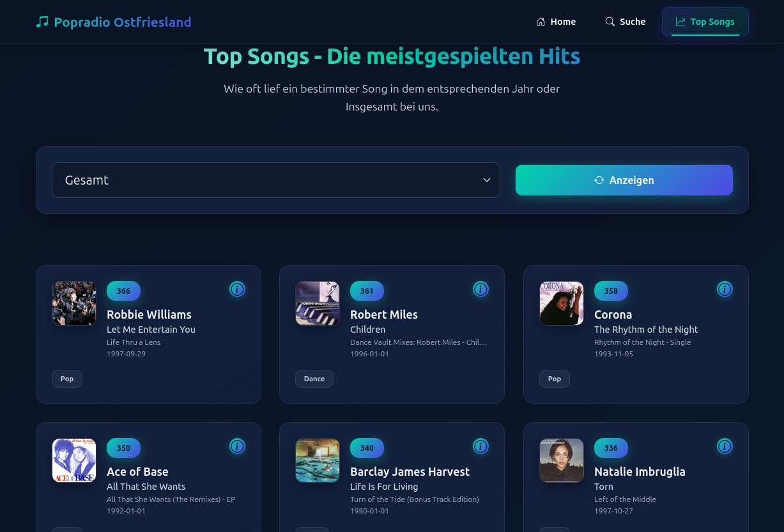Click the Ace of Base album cover
This screenshot has width=784, height=532.
[x=73, y=460]
